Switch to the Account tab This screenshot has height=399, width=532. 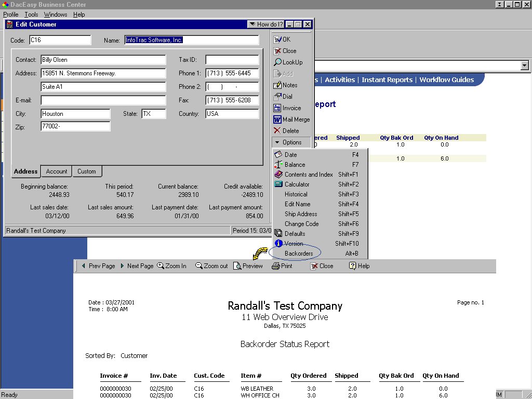click(x=57, y=171)
